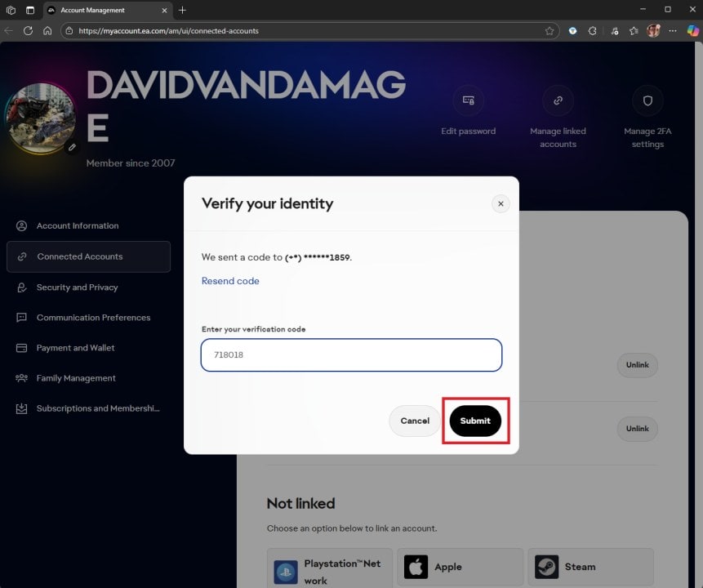Click the Family Management people icon
The width and height of the screenshot is (703, 588).
(x=20, y=378)
